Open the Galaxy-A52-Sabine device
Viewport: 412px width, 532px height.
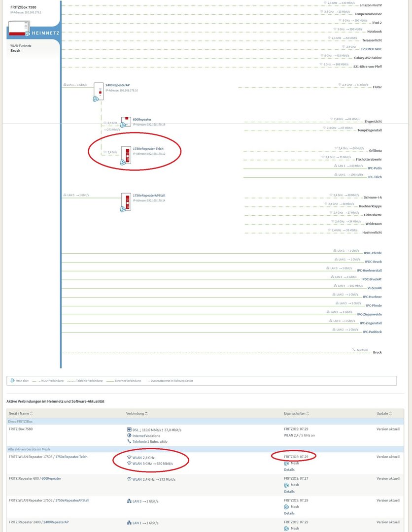point(368,58)
